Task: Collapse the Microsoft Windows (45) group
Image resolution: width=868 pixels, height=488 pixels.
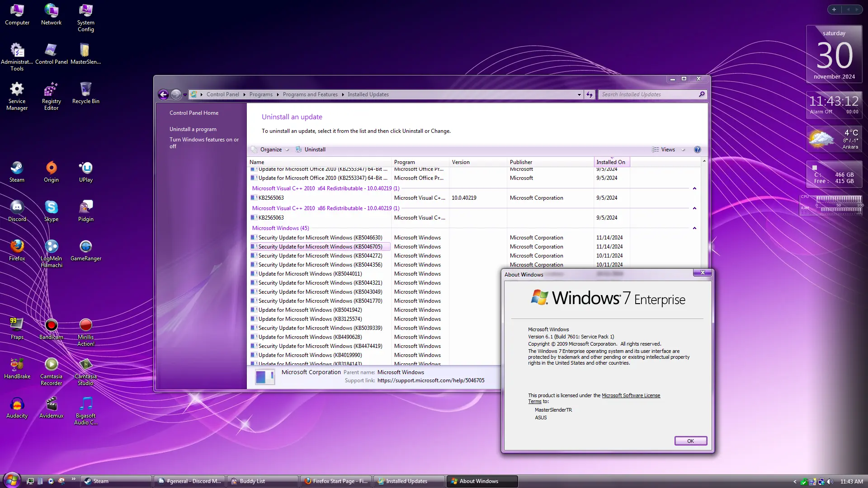Action: pyautogui.click(x=694, y=228)
